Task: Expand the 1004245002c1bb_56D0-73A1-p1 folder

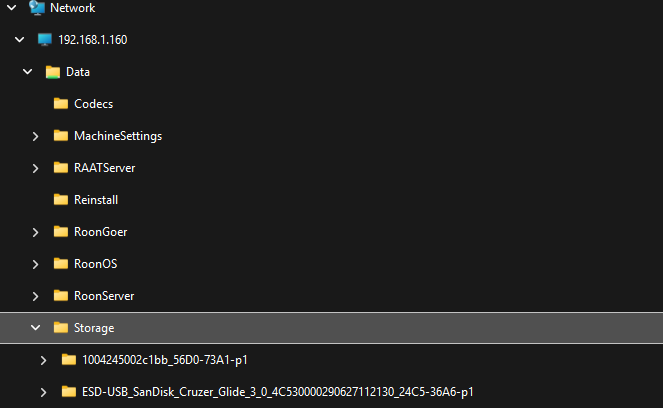Action: click(44, 360)
